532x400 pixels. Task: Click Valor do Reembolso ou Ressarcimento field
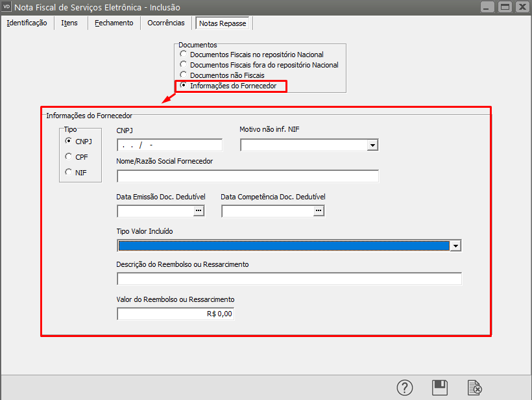[x=175, y=314]
